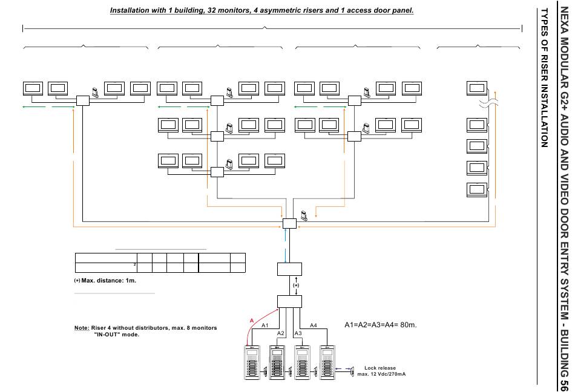Image resolution: width=575 pixels, height=392 pixels.
Task: Click the rightmost monitor of the first riser
Action: pos(140,89)
